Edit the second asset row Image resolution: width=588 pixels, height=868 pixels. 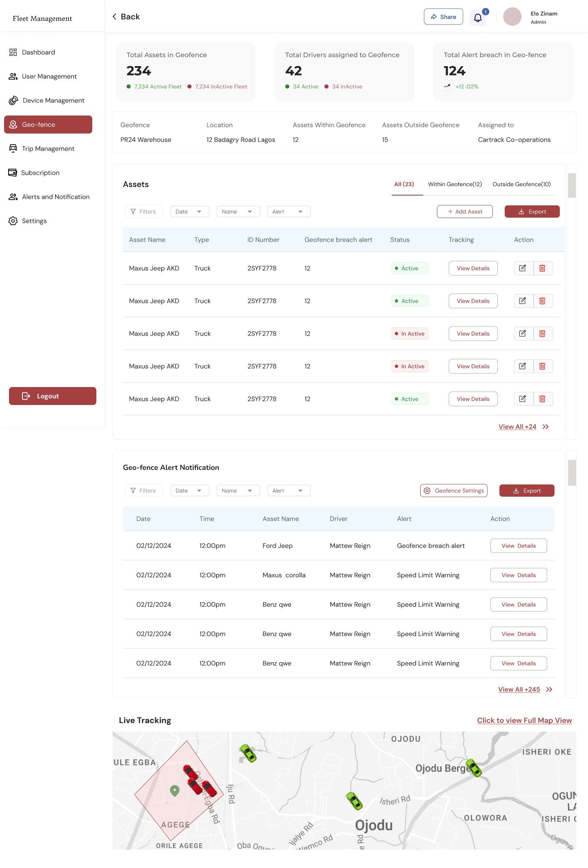tap(523, 301)
